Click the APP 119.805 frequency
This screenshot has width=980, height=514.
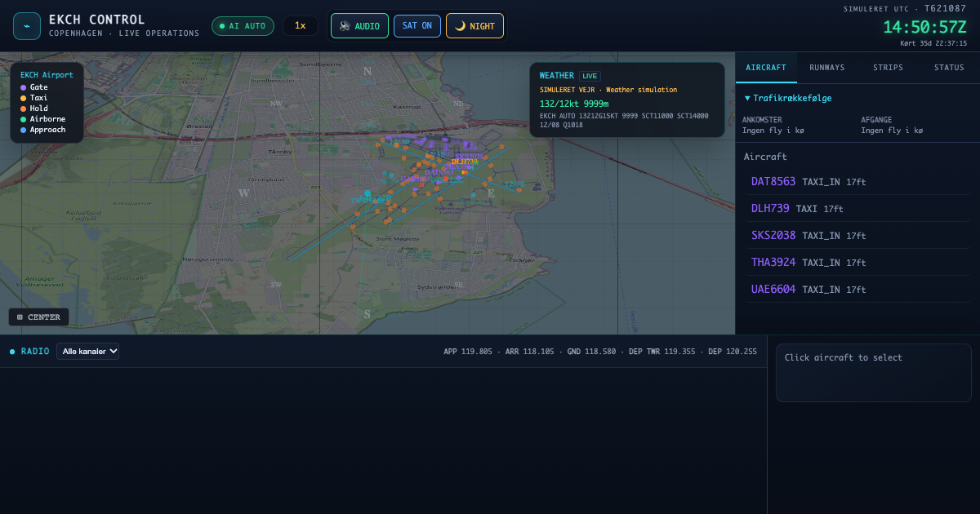468,352
